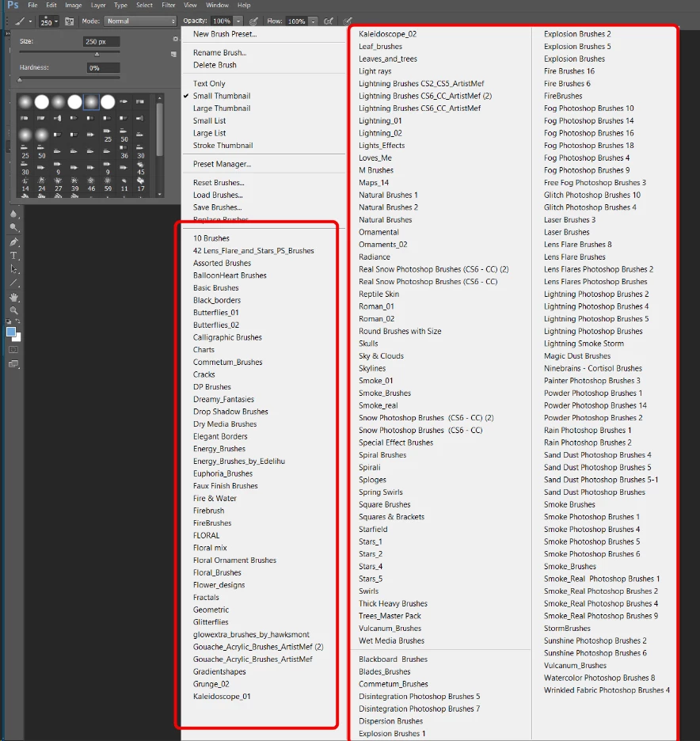
Task: Click the Hardness 0% field
Action: (x=103, y=68)
